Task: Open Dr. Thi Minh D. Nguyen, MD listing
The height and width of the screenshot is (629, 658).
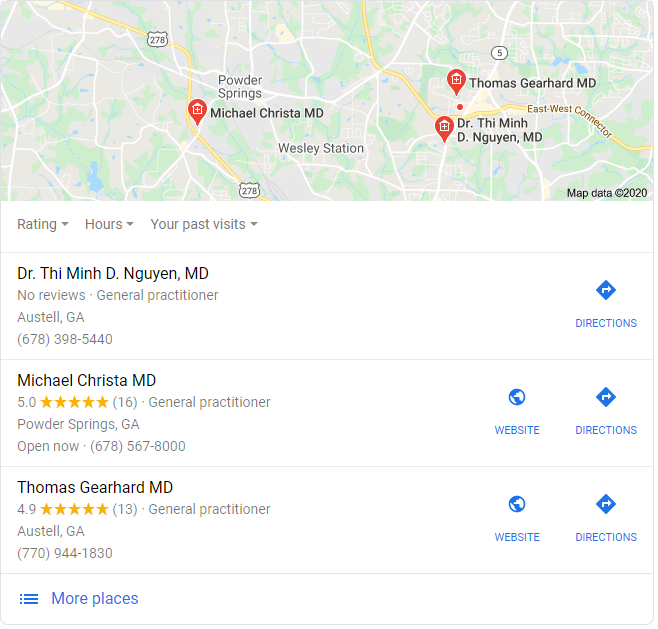Action: [113, 274]
